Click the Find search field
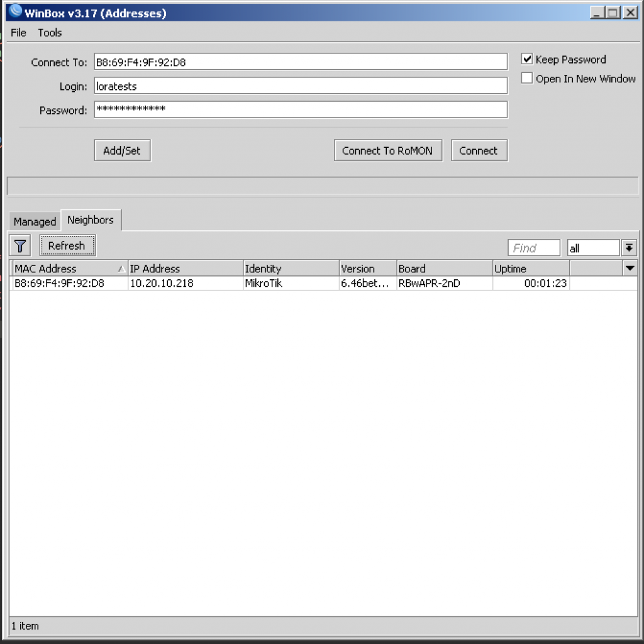The image size is (644, 644). pyautogui.click(x=533, y=248)
